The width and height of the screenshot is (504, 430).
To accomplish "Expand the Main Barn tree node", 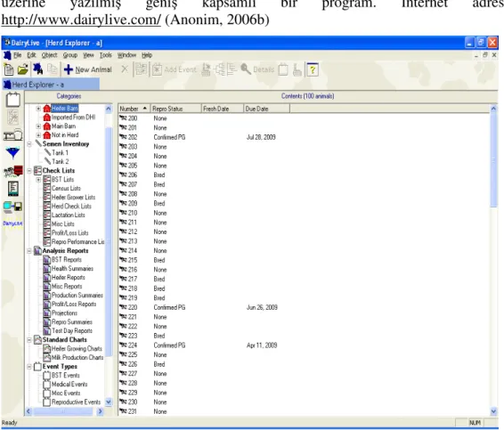I will 38,126.
